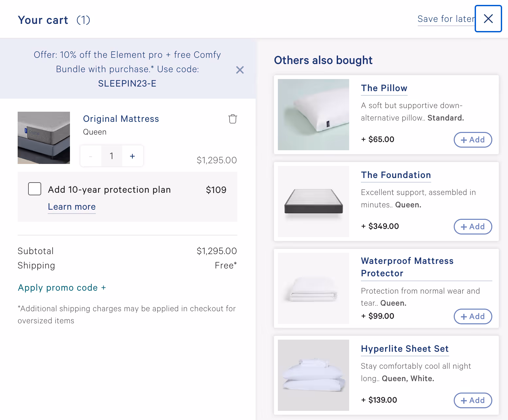Screen dimensions: 508x420
Task: View the Original Mattress thumbnail
Action: 43,137
